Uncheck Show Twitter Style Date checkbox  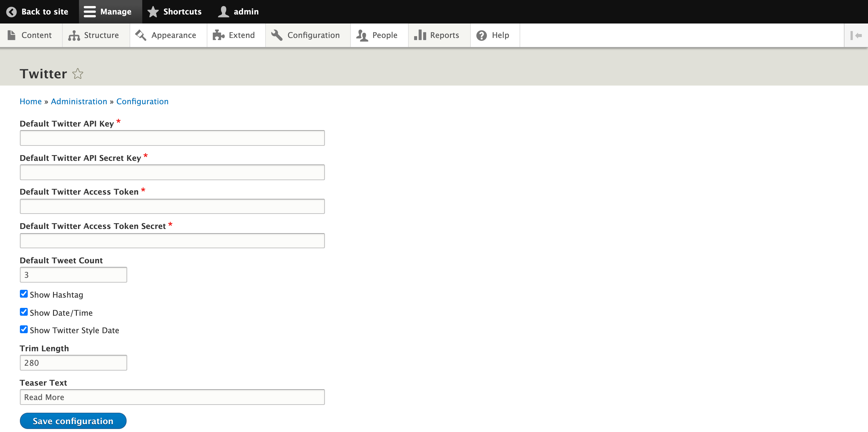pyautogui.click(x=24, y=329)
